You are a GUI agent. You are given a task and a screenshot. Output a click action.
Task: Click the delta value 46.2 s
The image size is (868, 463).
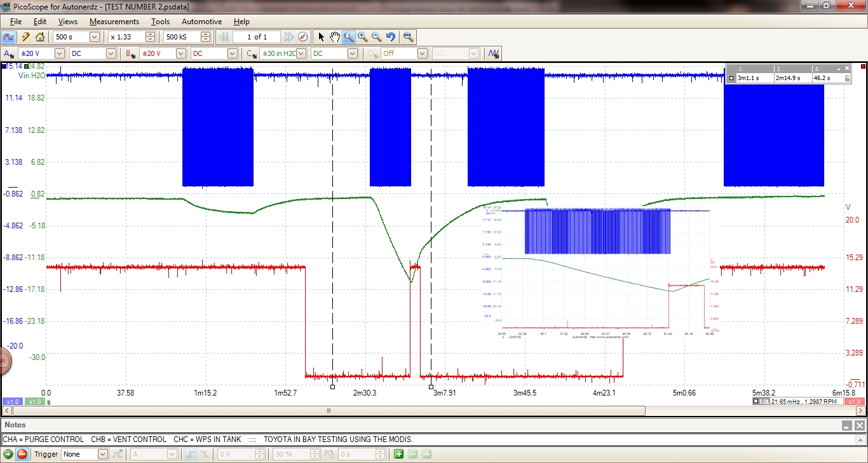(x=822, y=78)
